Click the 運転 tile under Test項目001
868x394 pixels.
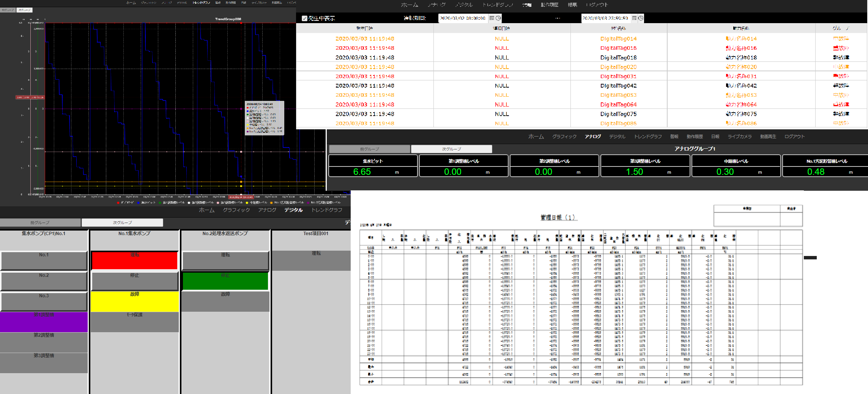(x=311, y=261)
